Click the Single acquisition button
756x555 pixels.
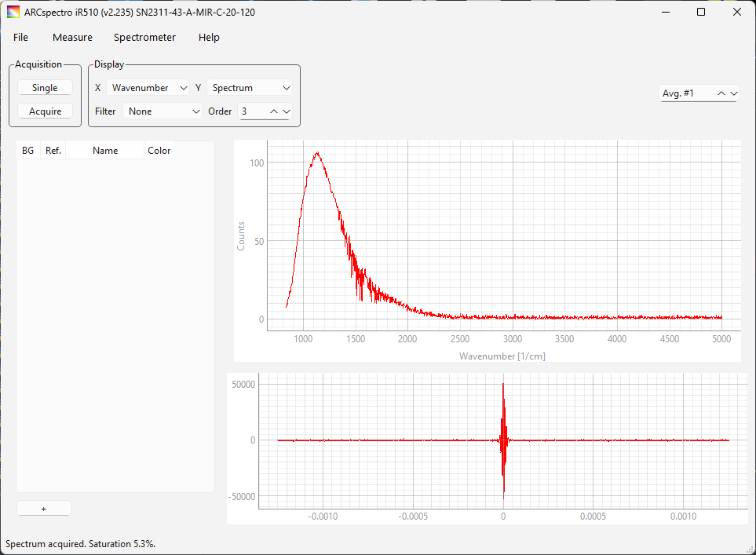coord(45,88)
